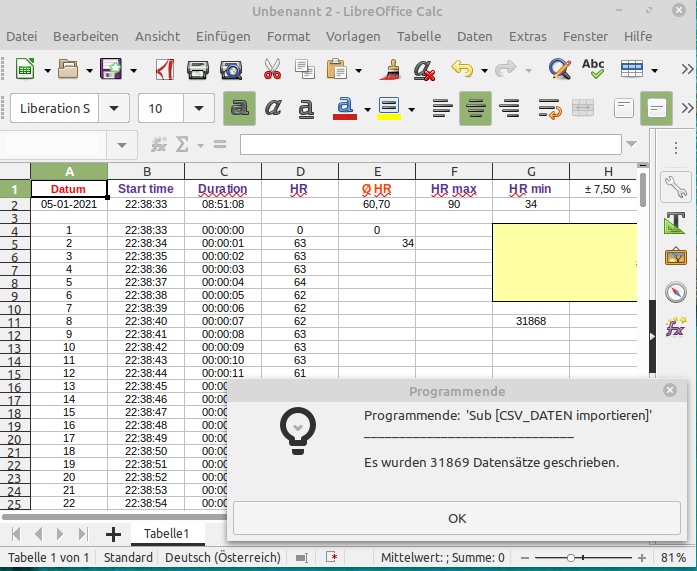Open the Function Wizard icon
Viewport: 697px width, 571px height.
[x=159, y=144]
